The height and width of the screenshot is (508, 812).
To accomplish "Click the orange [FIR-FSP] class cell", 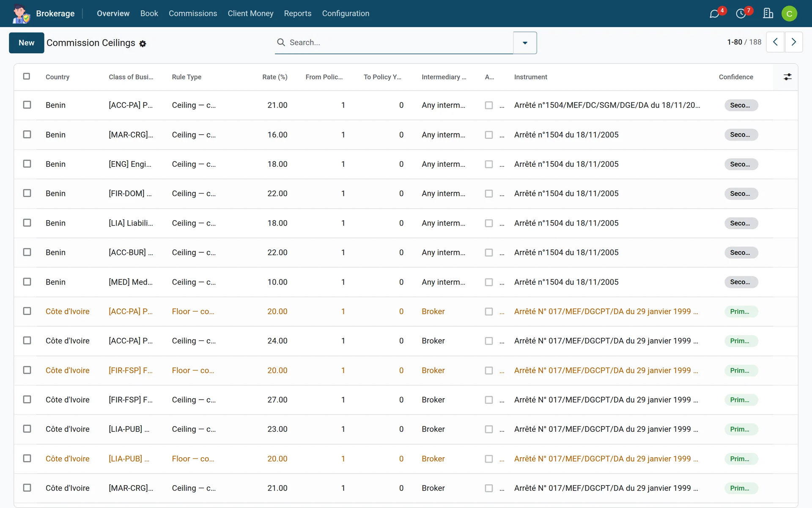I will [130, 370].
